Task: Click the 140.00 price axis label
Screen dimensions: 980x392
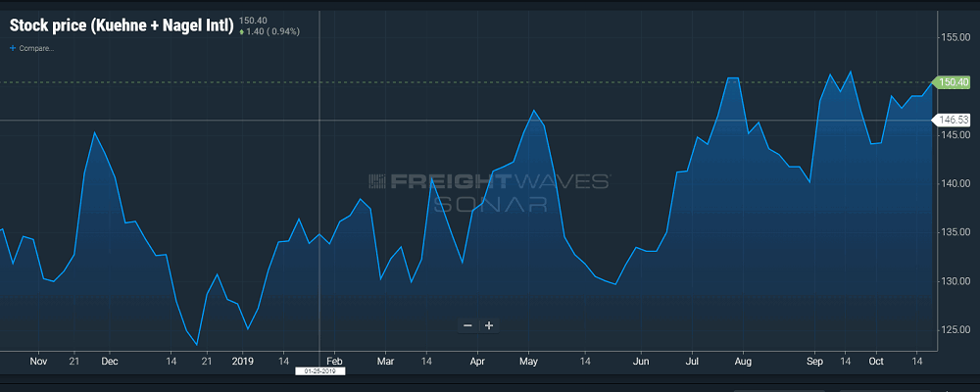Action: coord(954,184)
